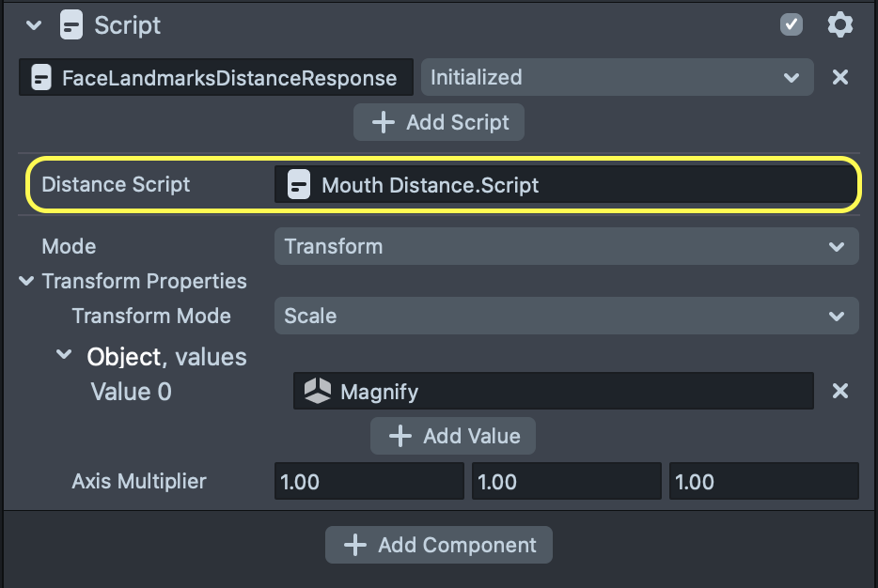Collapse the Object values list
Viewport: 878px width, 588px height.
click(64, 356)
